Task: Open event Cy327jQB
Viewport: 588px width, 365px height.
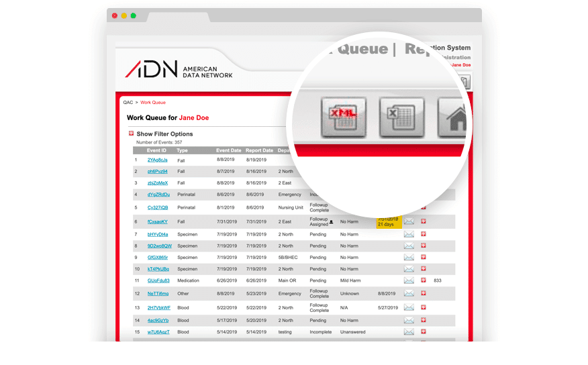Action: (x=158, y=207)
